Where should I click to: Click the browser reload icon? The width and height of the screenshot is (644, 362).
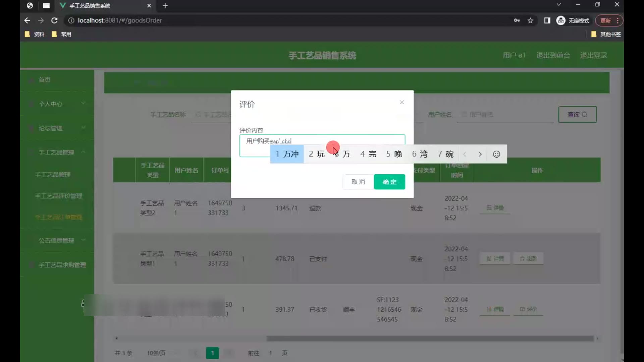point(54,20)
